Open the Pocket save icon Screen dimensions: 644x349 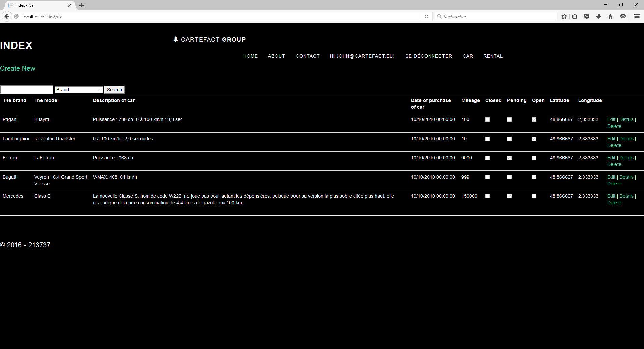pyautogui.click(x=587, y=16)
